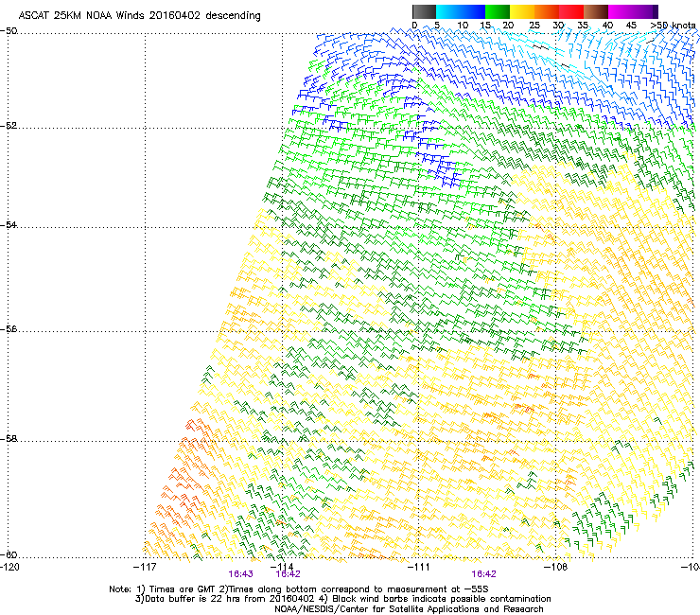This screenshot has height=615, width=700.
Task: Click the longitude label '-111'
Action: (419, 567)
